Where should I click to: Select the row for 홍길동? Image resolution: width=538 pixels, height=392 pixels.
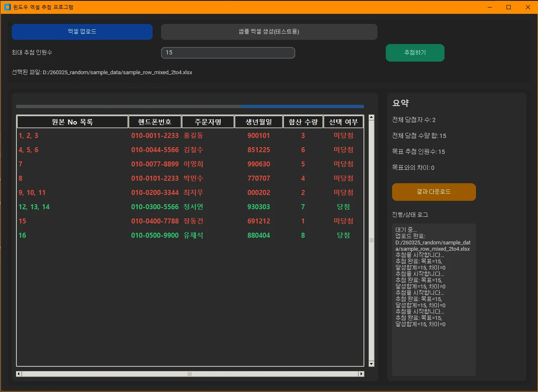(190, 135)
